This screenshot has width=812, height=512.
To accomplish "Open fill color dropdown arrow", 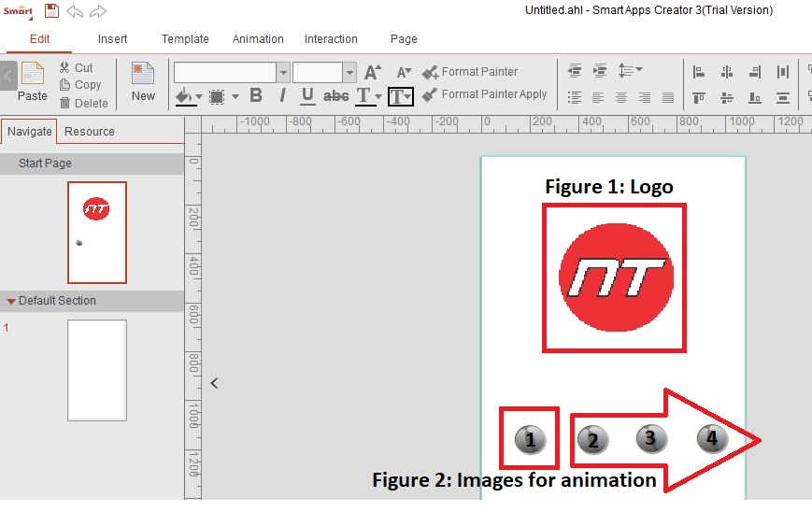I will click(199, 96).
